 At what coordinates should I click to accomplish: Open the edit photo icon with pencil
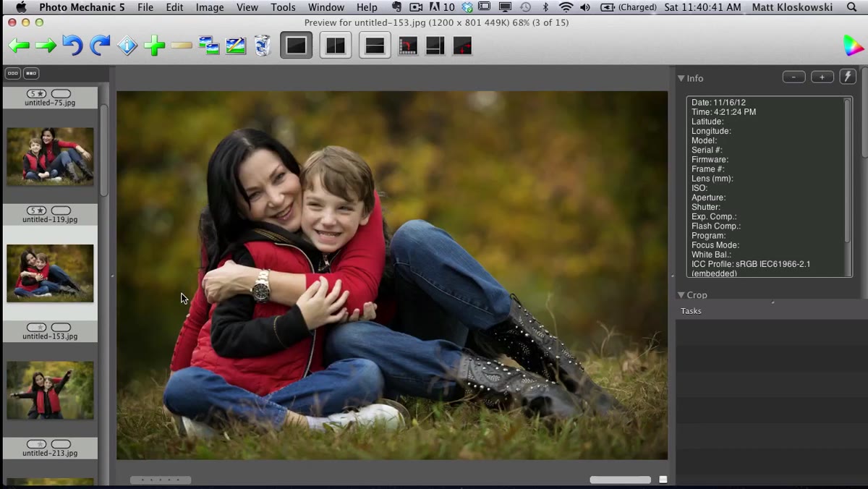pos(236,46)
